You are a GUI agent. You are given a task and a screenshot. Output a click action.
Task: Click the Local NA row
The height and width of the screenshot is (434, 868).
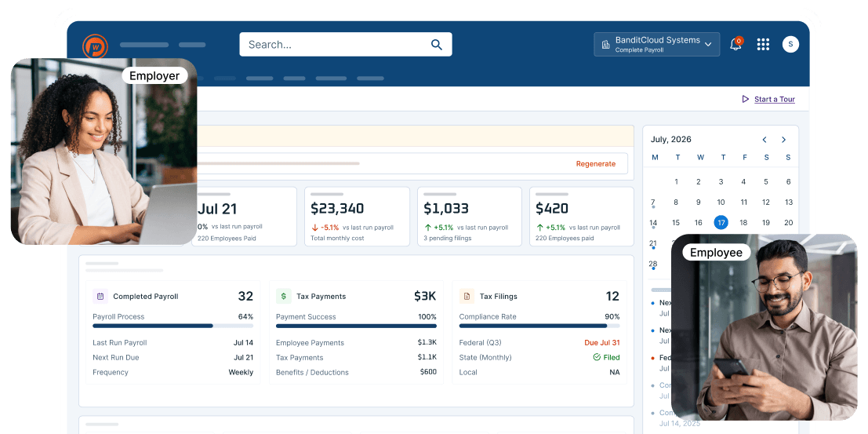[x=539, y=373]
